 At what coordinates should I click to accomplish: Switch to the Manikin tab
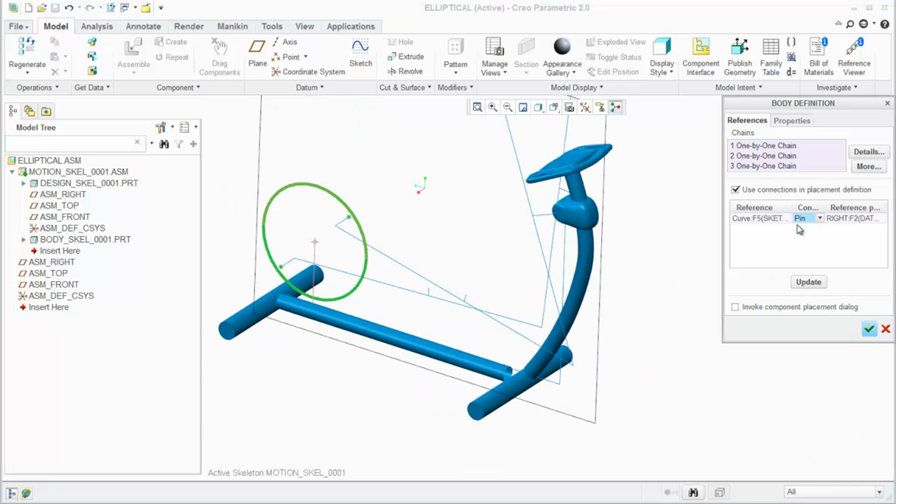(232, 26)
